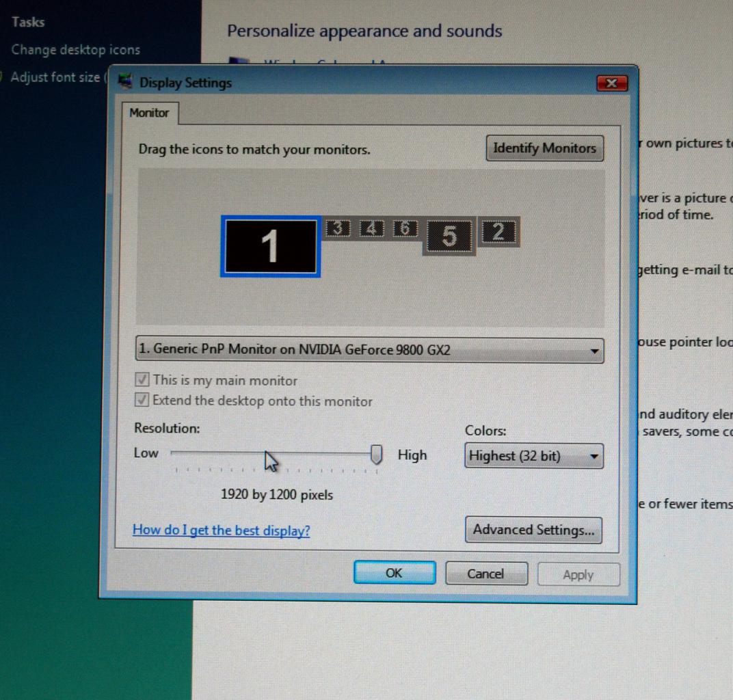Open Change desktop icons task link
733x700 pixels.
tap(76, 49)
